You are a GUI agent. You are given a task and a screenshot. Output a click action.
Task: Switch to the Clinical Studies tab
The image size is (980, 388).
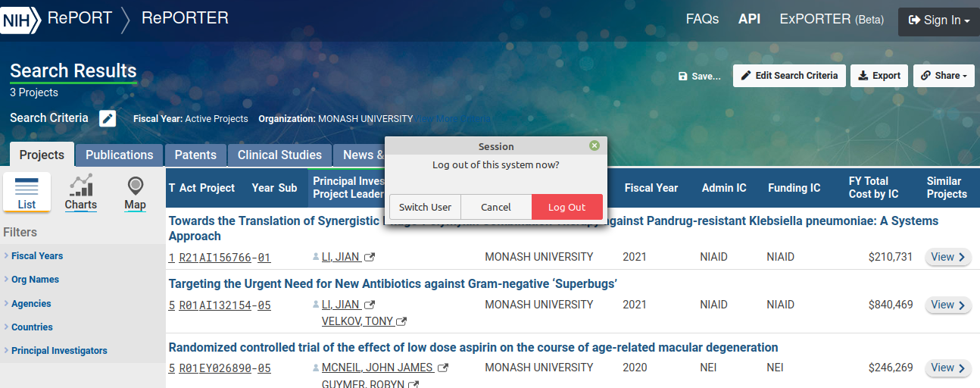(x=279, y=155)
